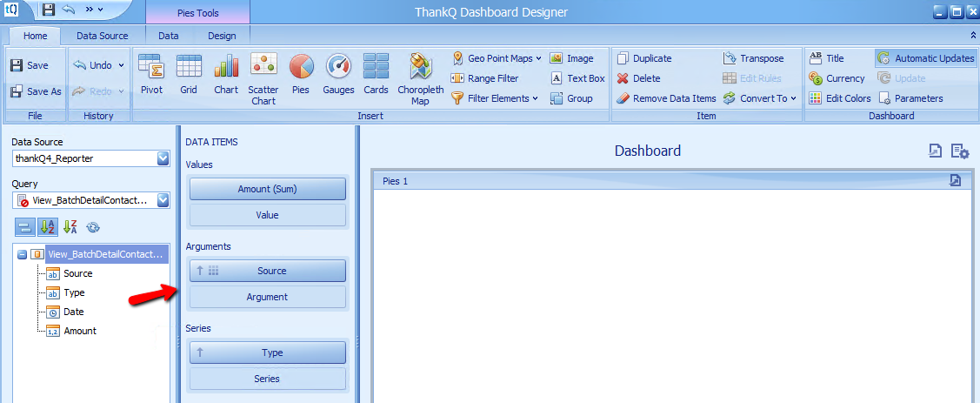Image resolution: width=980 pixels, height=403 pixels.
Task: Click the Amount (Sum) value item
Action: 268,188
